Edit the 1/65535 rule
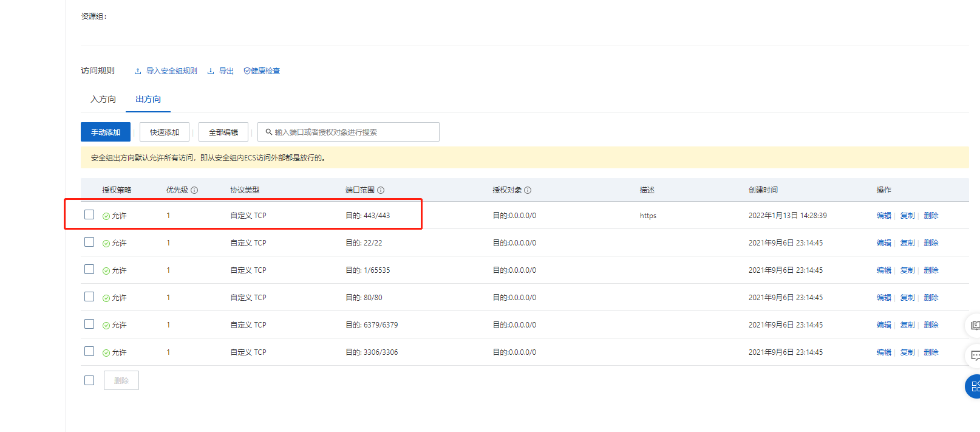 pos(884,270)
